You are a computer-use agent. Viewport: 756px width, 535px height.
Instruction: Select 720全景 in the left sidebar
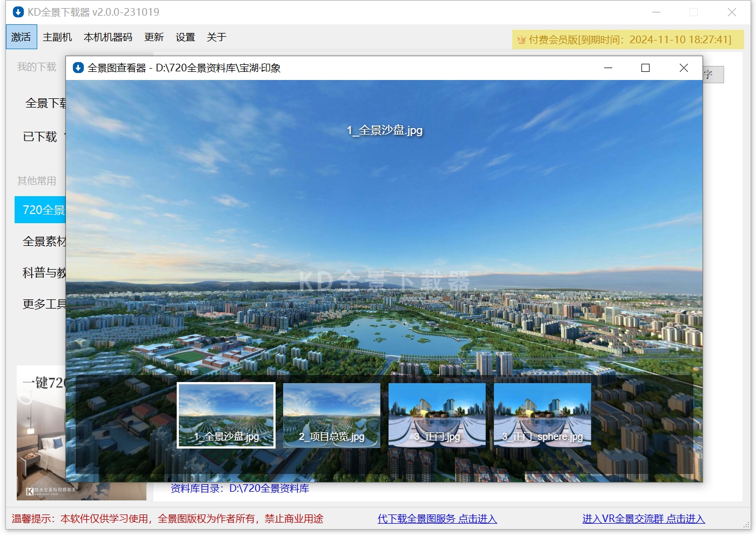point(41,210)
